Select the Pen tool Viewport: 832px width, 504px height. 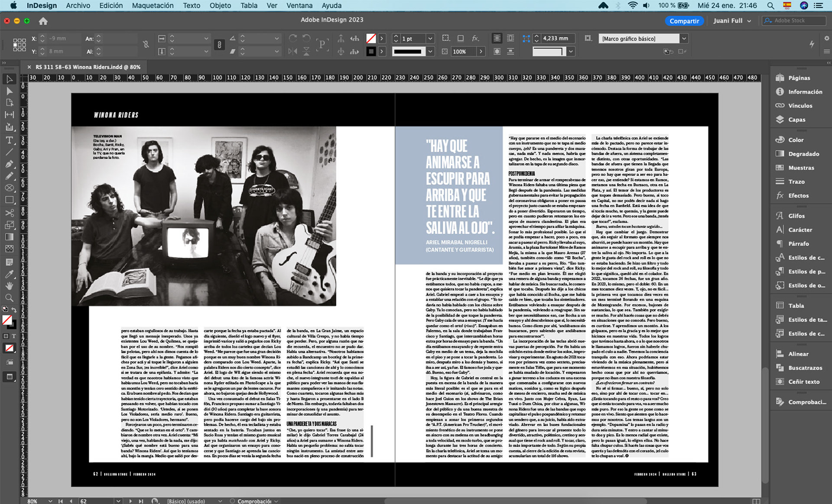pos(9,164)
